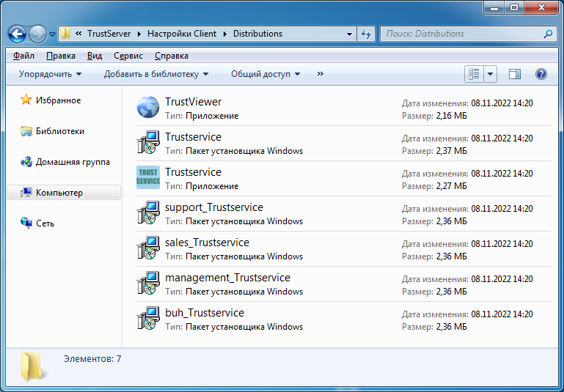Open the Общий доступ dropdown
This screenshot has height=392, width=564.
265,74
